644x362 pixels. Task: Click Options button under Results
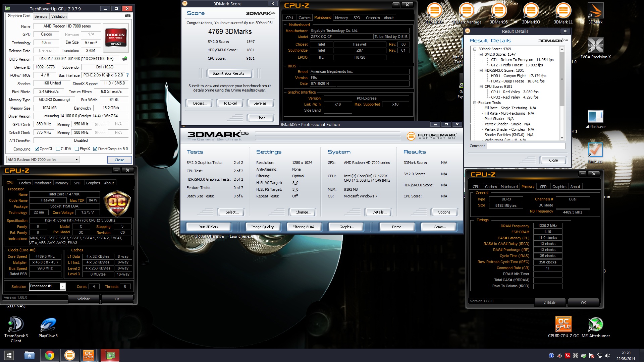coord(445,212)
